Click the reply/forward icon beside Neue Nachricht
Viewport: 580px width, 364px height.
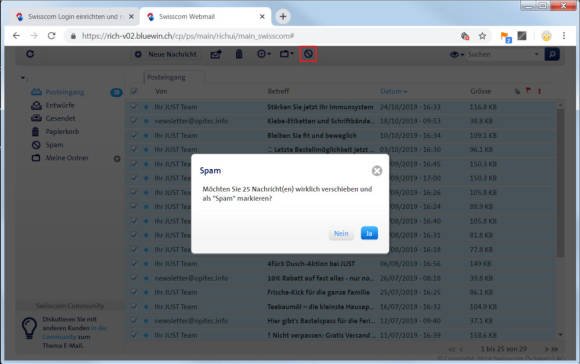(x=216, y=54)
